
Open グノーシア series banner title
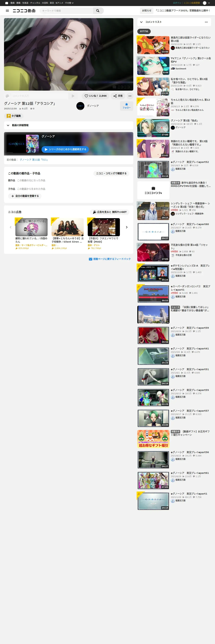(x=48, y=136)
